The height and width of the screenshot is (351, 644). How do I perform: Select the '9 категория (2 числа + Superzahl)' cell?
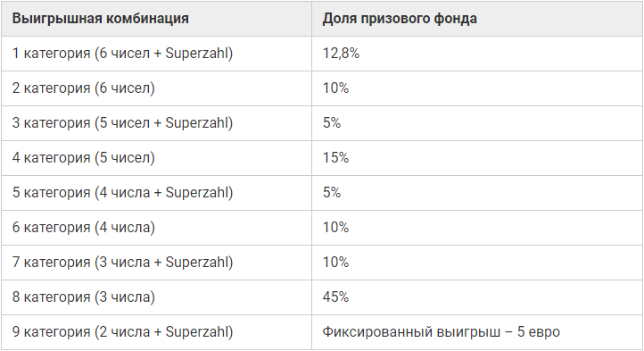tap(156, 332)
